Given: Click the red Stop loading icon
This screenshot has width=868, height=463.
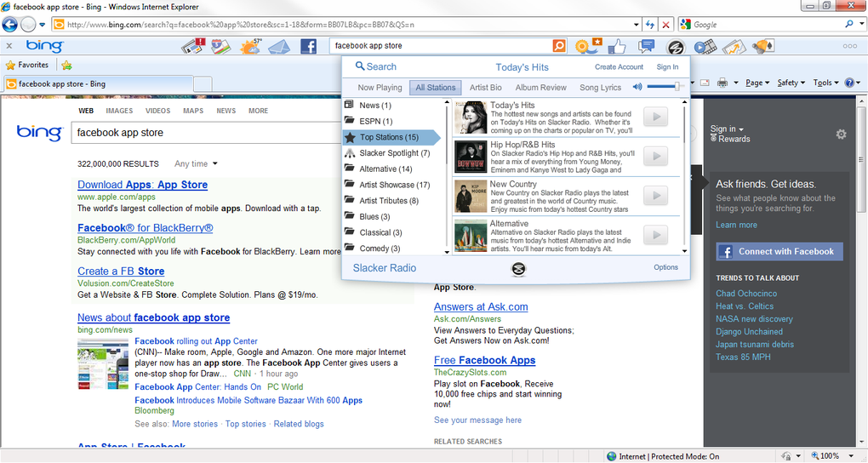Looking at the screenshot, I should [x=666, y=25].
